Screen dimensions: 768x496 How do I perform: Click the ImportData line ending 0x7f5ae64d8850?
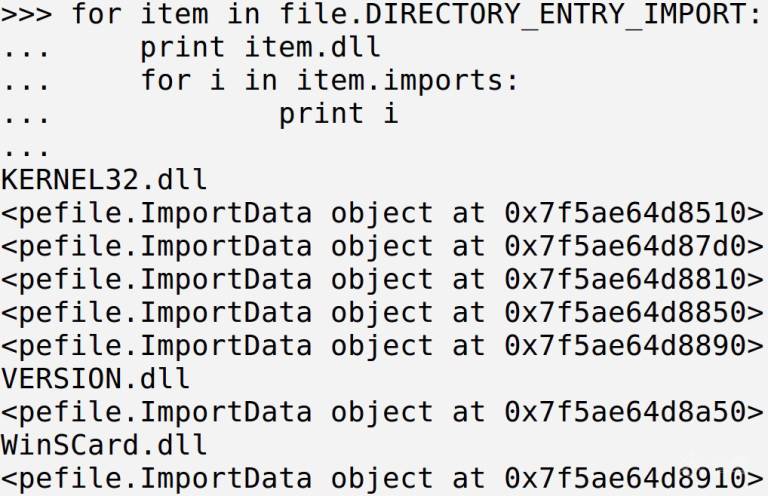pyautogui.click(x=382, y=313)
